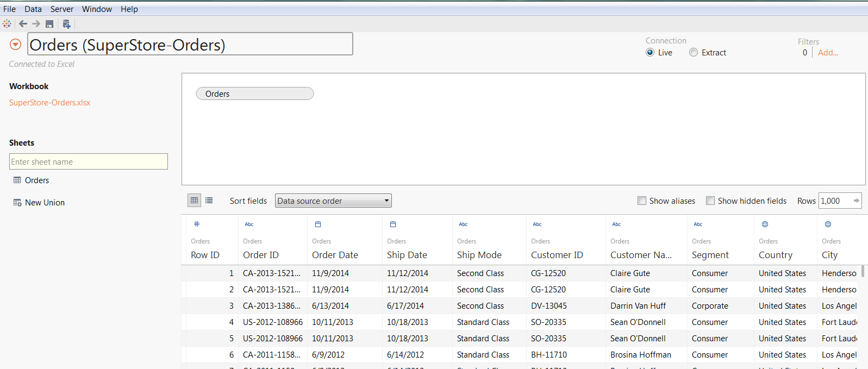The image size is (868, 369).
Task: Select the Country column header
Action: pyautogui.click(x=776, y=255)
